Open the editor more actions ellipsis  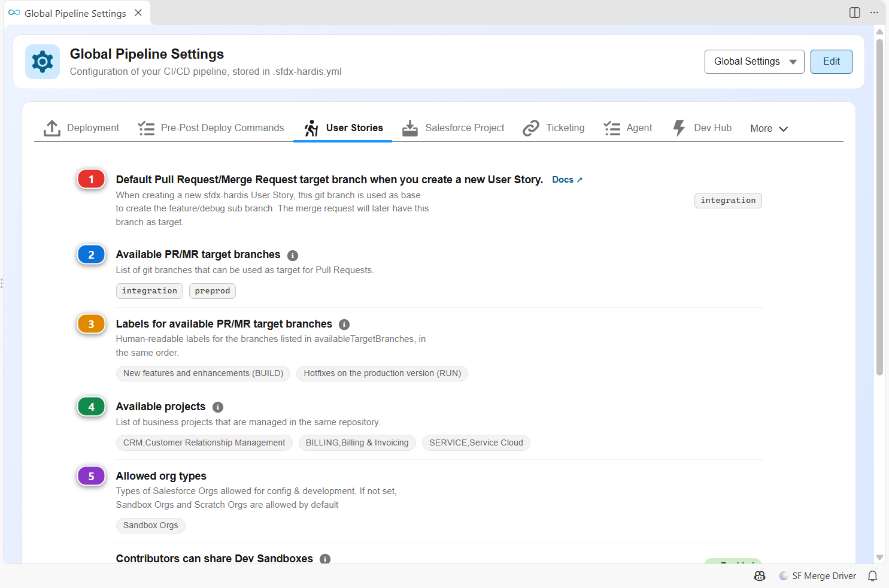(875, 13)
